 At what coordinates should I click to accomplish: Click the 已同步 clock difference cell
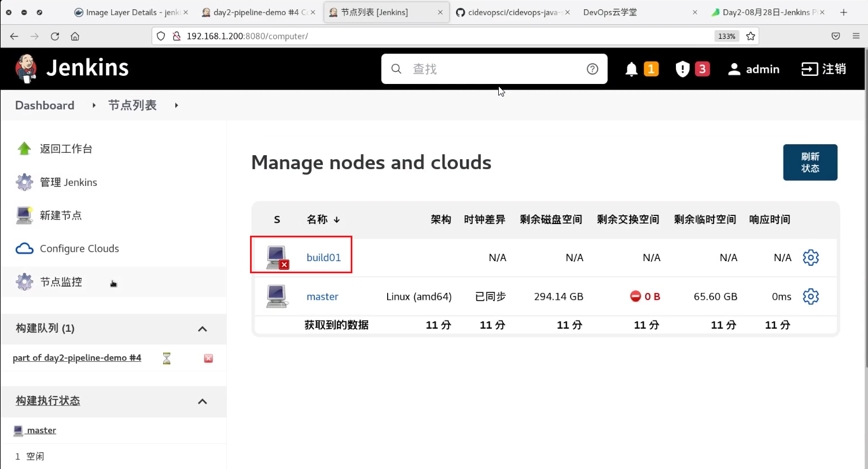coord(491,296)
